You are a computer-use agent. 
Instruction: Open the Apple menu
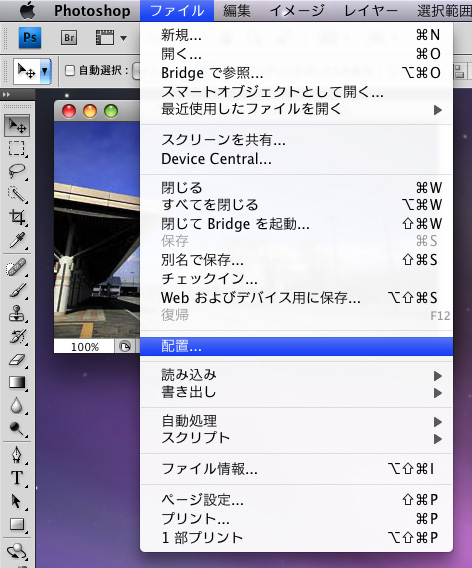pos(28,11)
